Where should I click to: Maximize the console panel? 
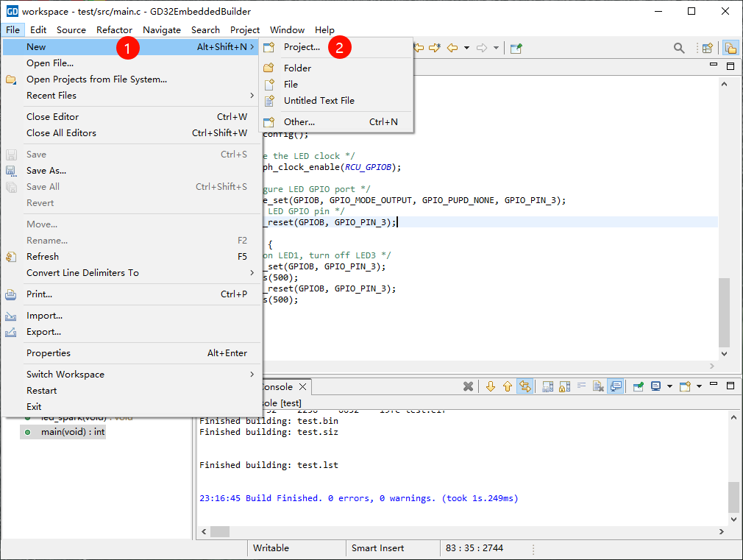click(x=730, y=386)
